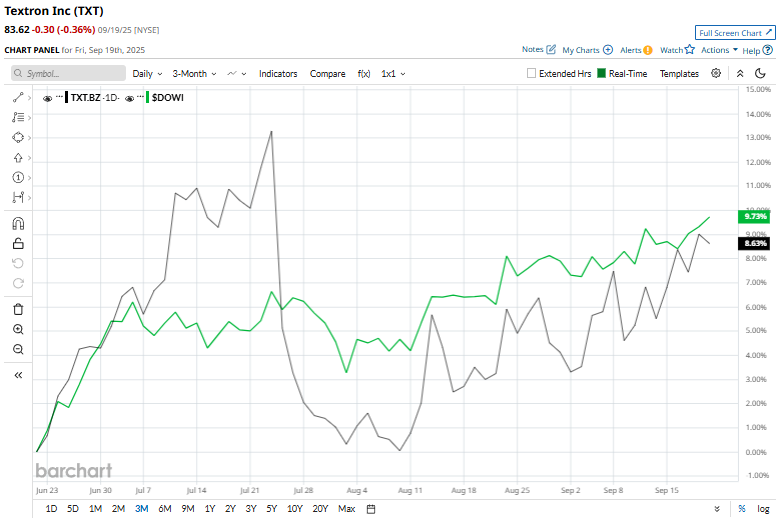Toggle the lock drawings icon
Viewport: 777px width, 525px height.
point(18,243)
